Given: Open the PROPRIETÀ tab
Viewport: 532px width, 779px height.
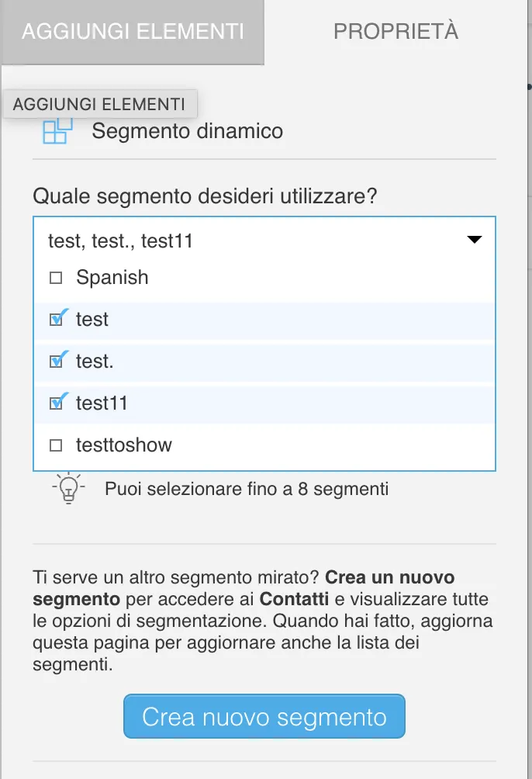Looking at the screenshot, I should click(396, 32).
